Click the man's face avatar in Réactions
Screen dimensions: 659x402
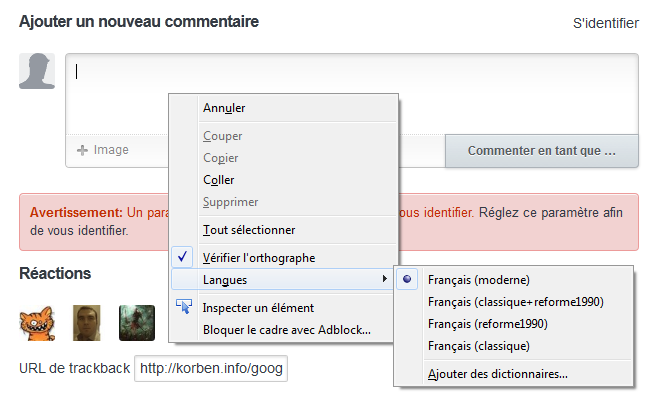[x=88, y=323]
